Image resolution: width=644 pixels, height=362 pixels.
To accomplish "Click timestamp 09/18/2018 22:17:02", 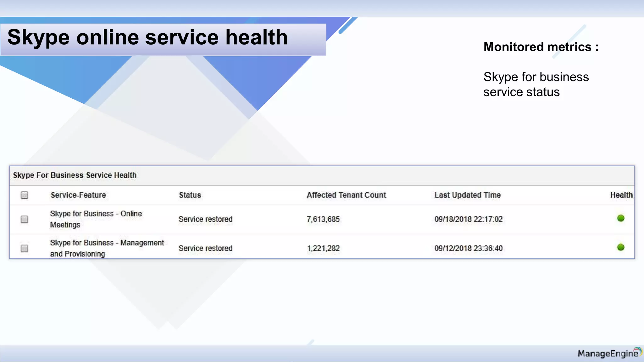I will pyautogui.click(x=469, y=219).
